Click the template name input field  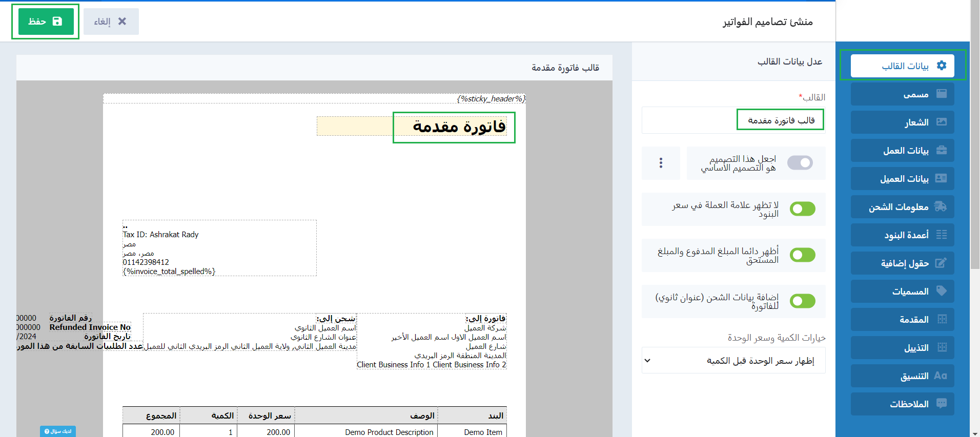[733, 120]
